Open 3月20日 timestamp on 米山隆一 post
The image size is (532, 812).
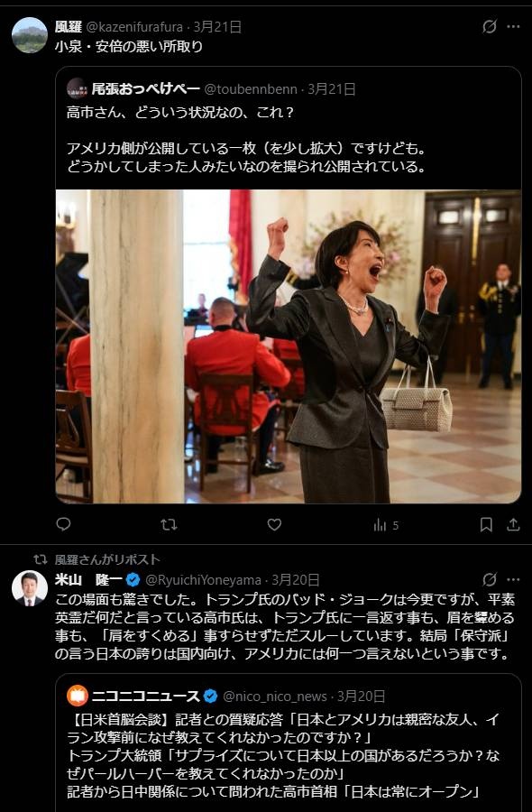296,579
